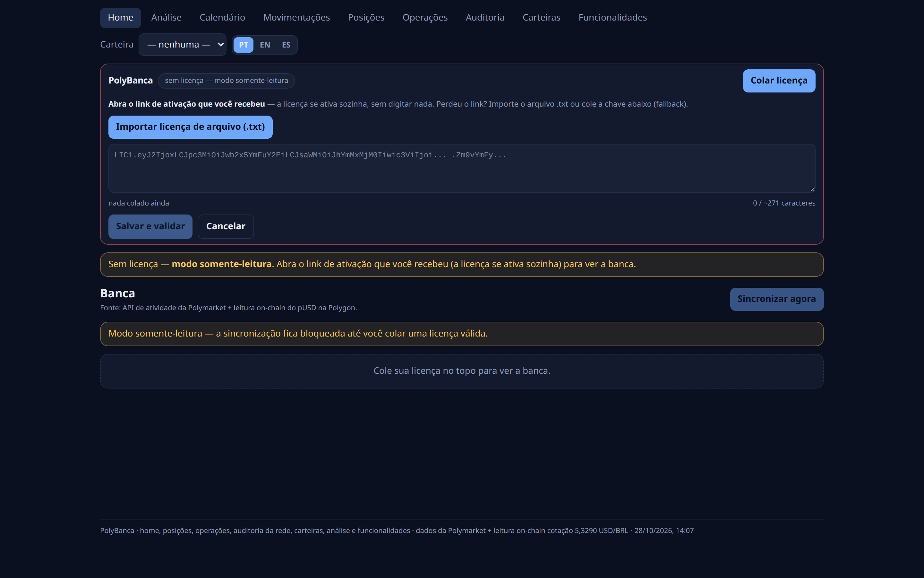
Task: Focus the license key text area
Action: 462,168
